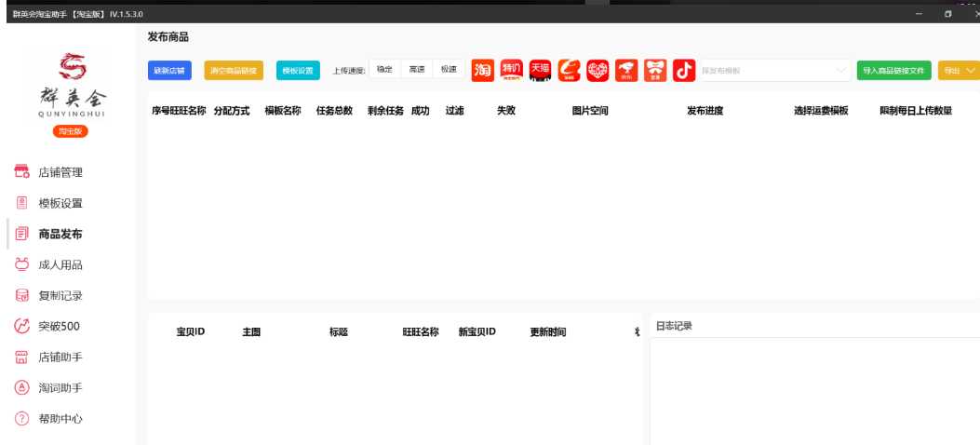Click the cyan 模板设置 toolbar button

coord(298,71)
